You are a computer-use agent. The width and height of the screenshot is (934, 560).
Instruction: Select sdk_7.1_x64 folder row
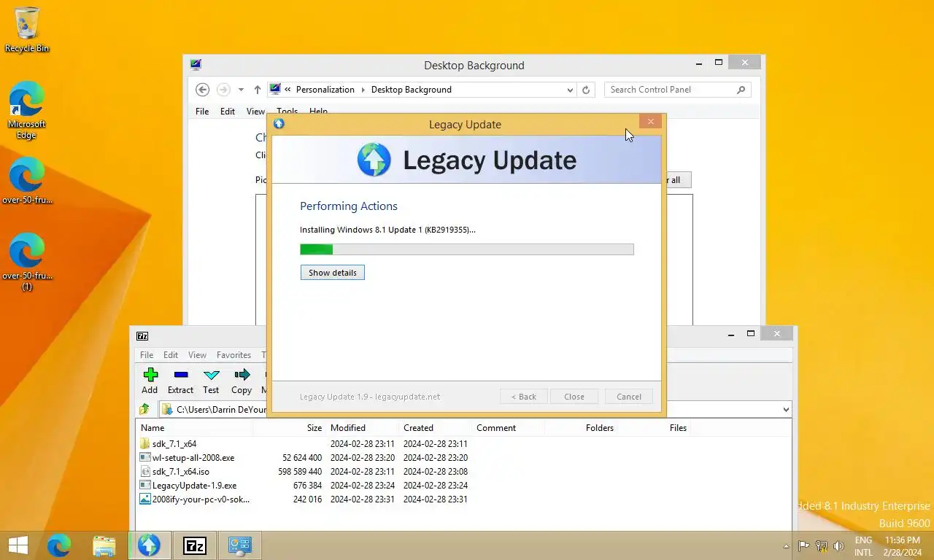463,444
